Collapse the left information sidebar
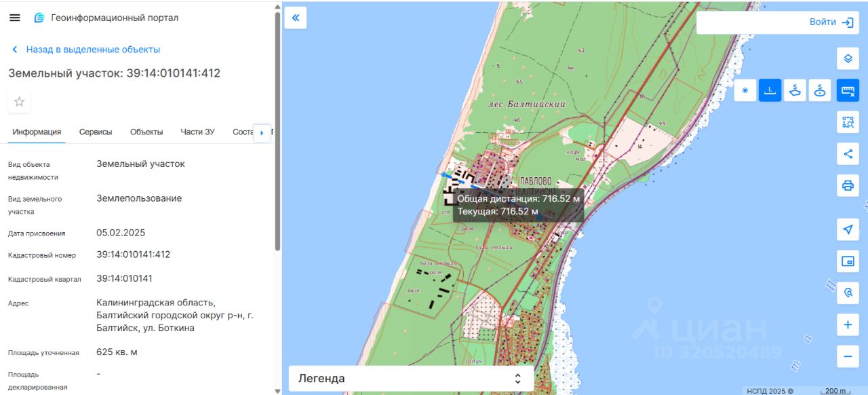 [295, 18]
